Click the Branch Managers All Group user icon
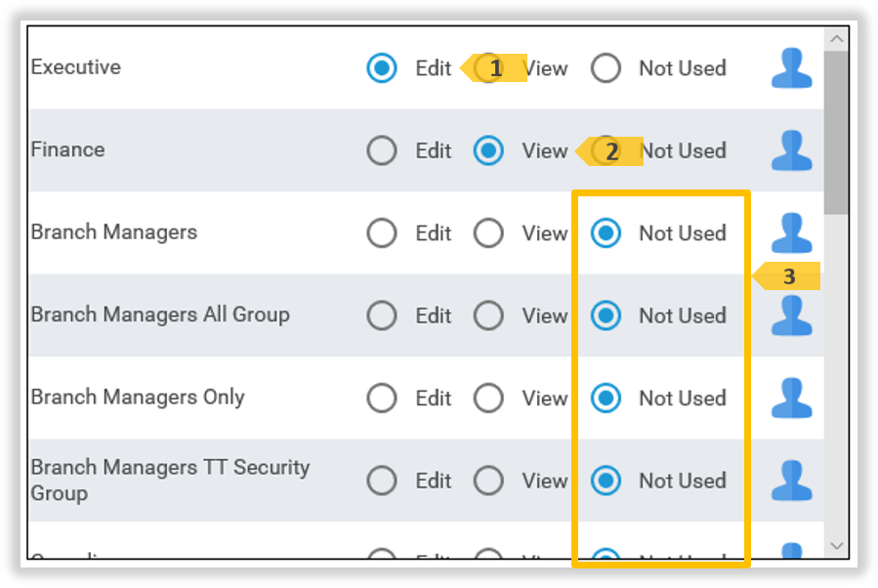 (791, 315)
